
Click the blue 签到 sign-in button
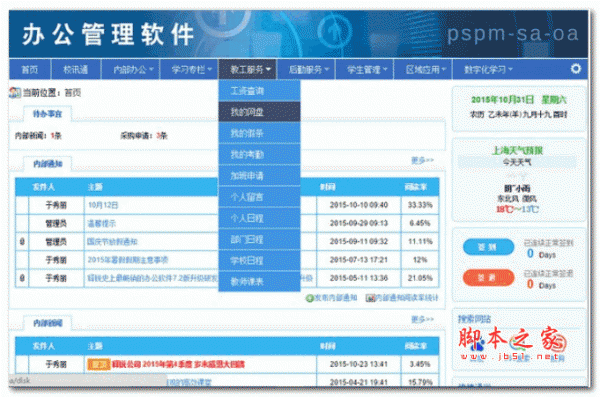pyautogui.click(x=488, y=247)
